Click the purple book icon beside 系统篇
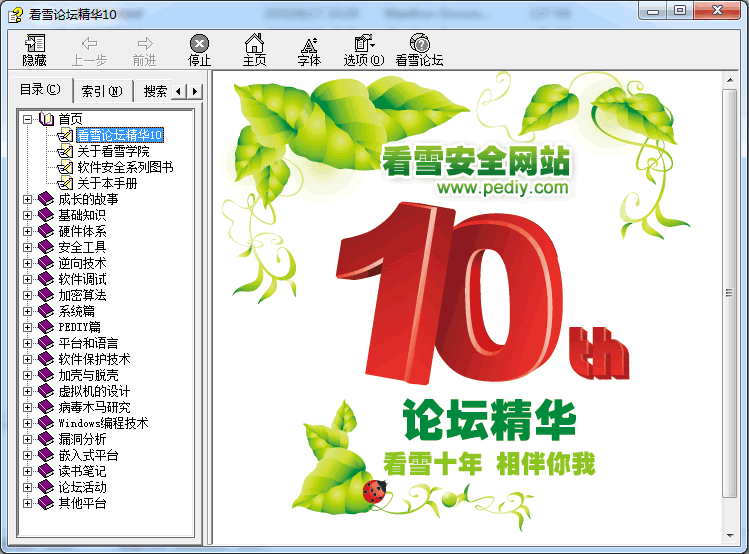This screenshot has width=749, height=554. tap(46, 311)
